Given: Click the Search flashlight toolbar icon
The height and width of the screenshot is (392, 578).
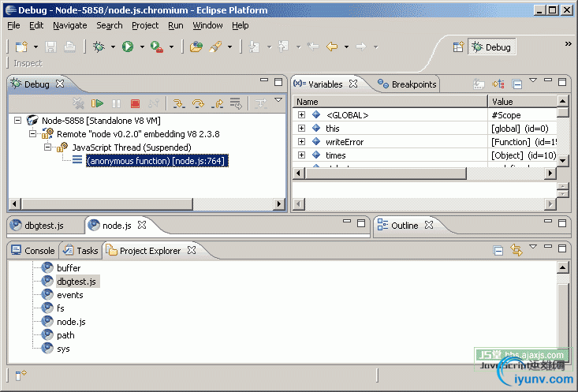Looking at the screenshot, I should pyautogui.click(x=215, y=47).
